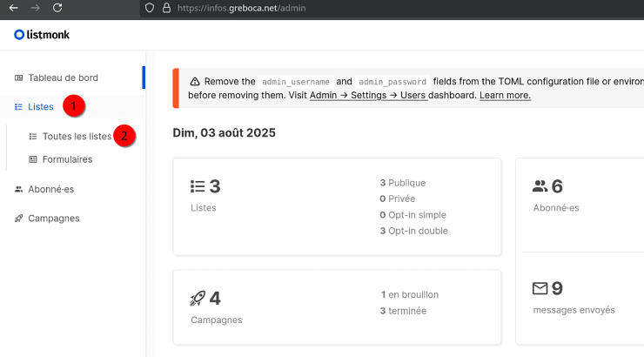The image size is (644, 357).
Task: Click the listmonk logo
Action: point(42,35)
